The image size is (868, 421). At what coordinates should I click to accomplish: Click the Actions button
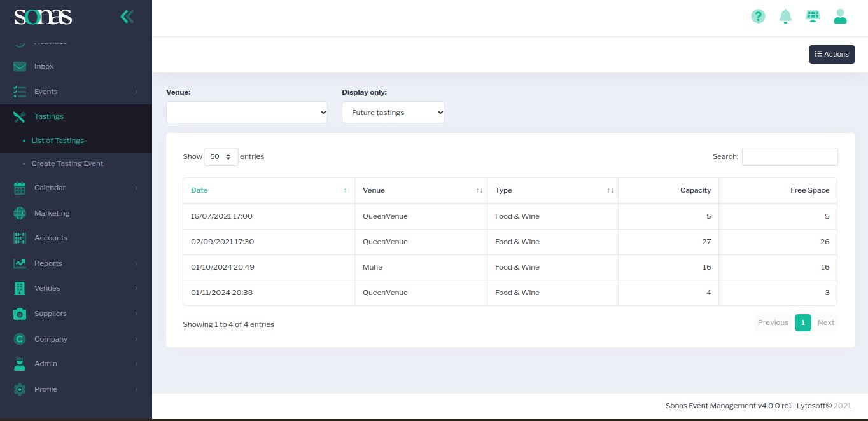click(832, 54)
